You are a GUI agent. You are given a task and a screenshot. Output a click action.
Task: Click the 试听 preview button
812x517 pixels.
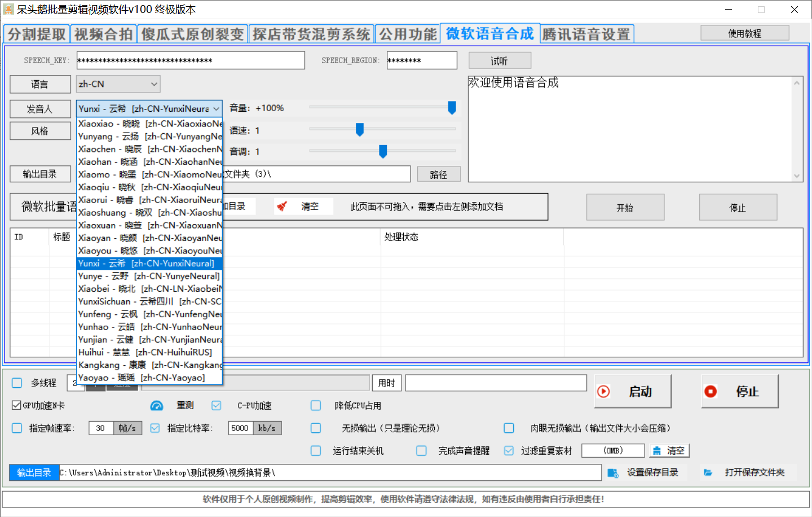(x=500, y=60)
